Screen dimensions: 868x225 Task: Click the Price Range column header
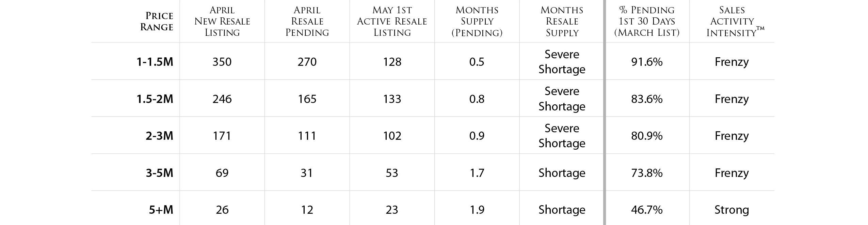pos(157,21)
